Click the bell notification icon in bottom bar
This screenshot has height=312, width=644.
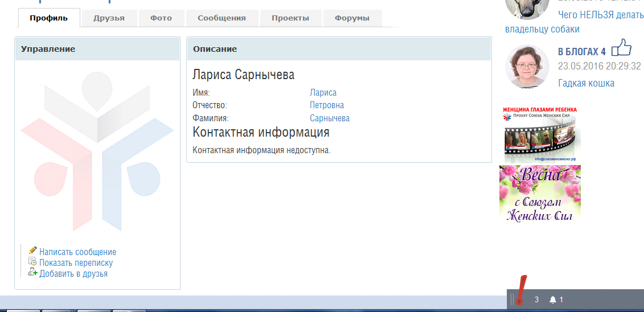tap(552, 299)
